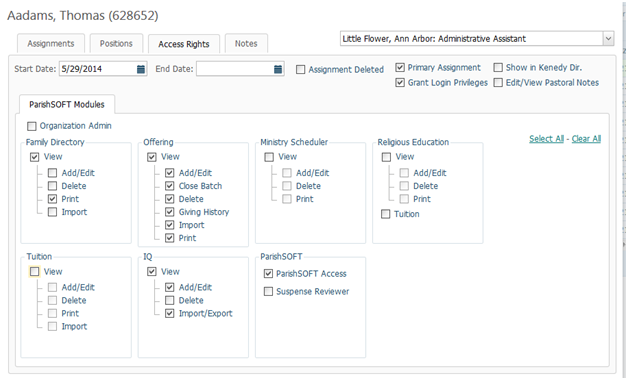Screen dimensions: 628x380
Task: Click the Clear All link
Action: tap(586, 139)
